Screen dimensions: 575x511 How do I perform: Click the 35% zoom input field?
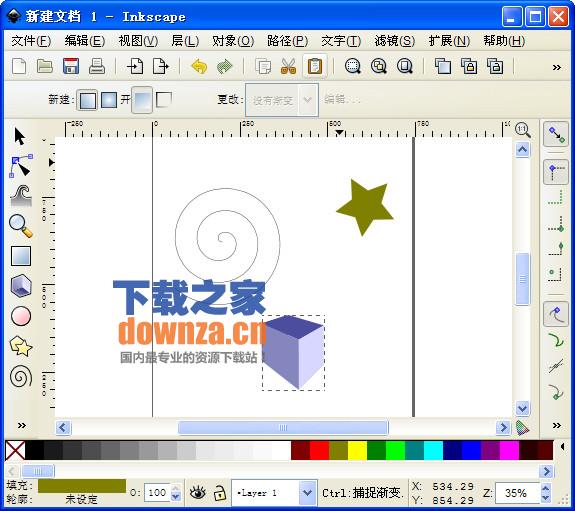point(516,493)
